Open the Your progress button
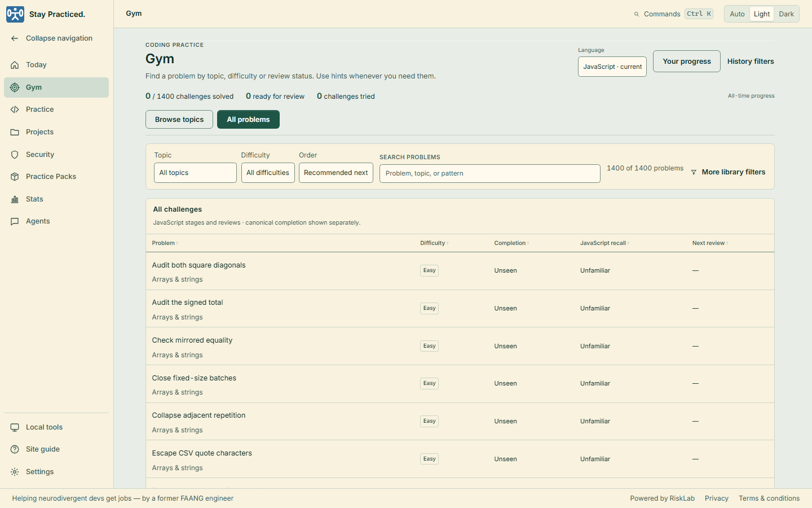The height and width of the screenshot is (508, 812). coord(687,62)
